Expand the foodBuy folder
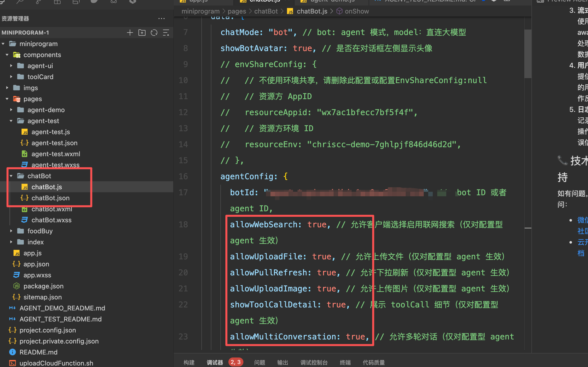 pyautogui.click(x=40, y=231)
